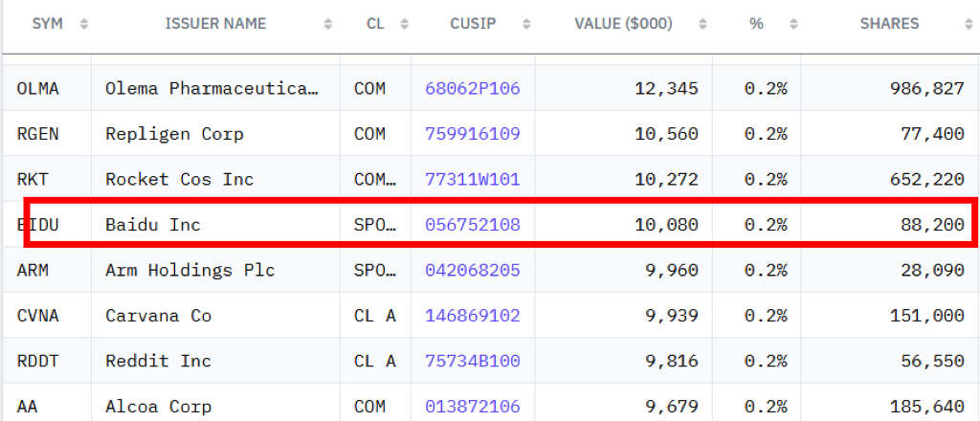This screenshot has width=980, height=421.
Task: Click value 12,345 in Olema row
Action: (666, 89)
